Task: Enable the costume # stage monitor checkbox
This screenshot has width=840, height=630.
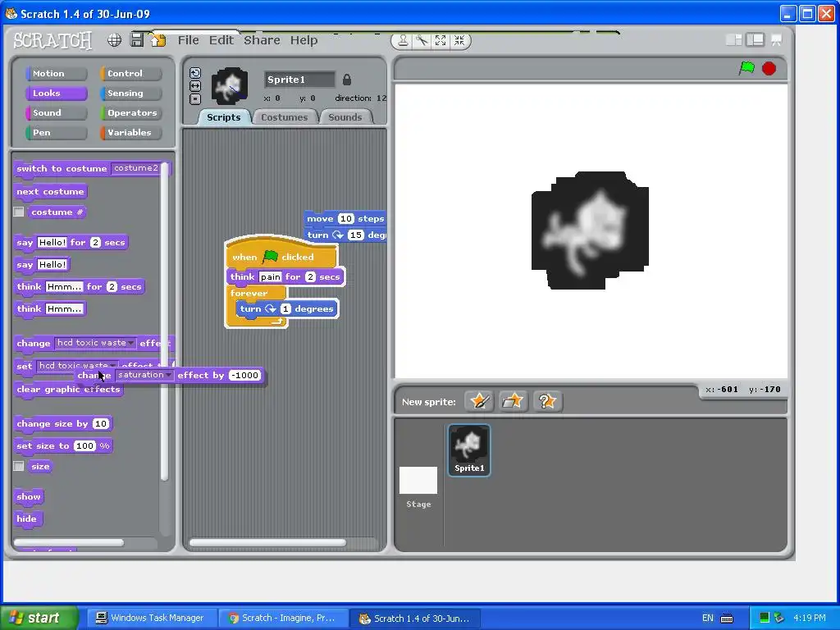Action: tap(19, 212)
